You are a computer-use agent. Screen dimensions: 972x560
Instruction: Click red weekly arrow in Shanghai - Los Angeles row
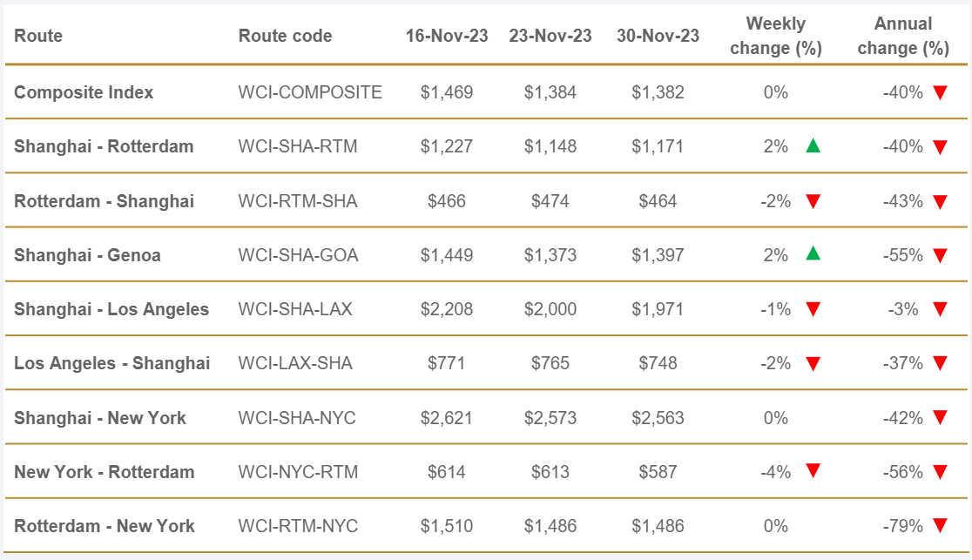tap(813, 309)
